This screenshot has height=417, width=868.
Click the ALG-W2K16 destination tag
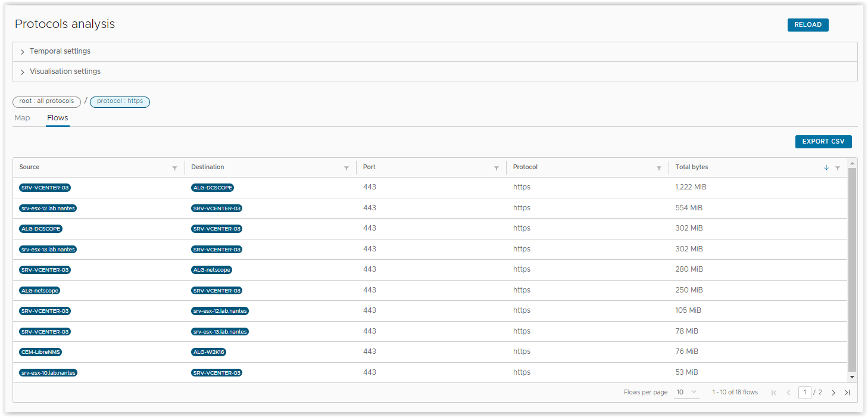(x=208, y=352)
